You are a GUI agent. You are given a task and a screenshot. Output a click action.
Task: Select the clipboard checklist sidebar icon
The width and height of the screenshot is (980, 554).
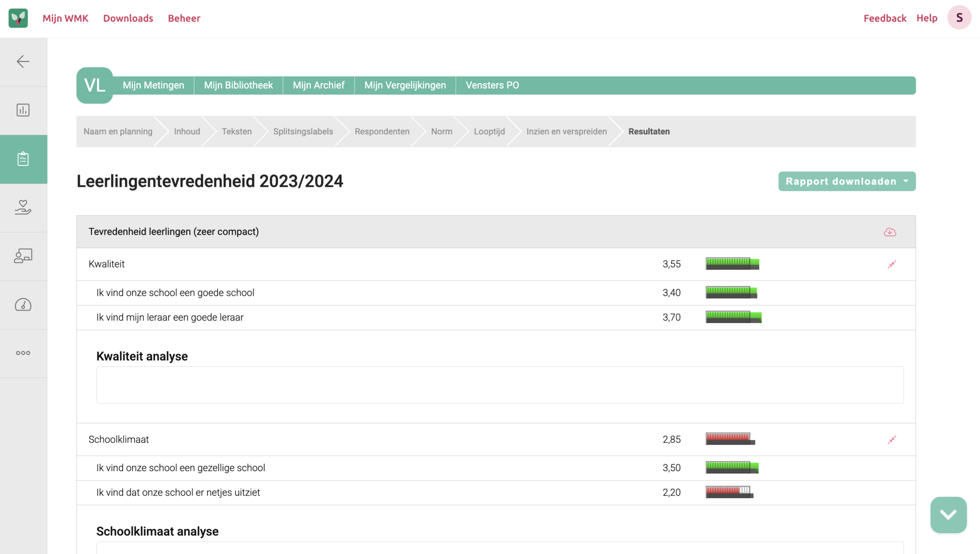tap(23, 159)
